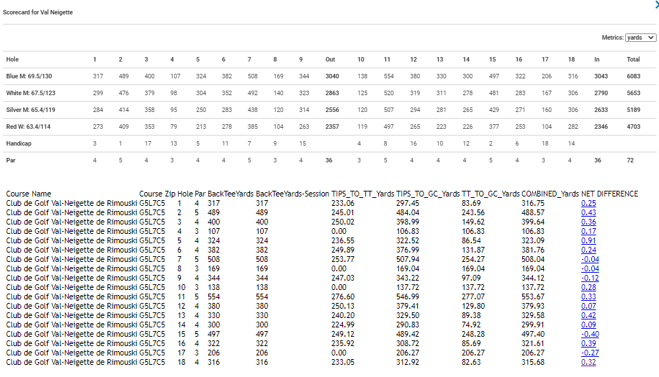The height and width of the screenshot is (377, 659).
Task: Open hole 5 net difference link 0.91
Action: coord(588,240)
